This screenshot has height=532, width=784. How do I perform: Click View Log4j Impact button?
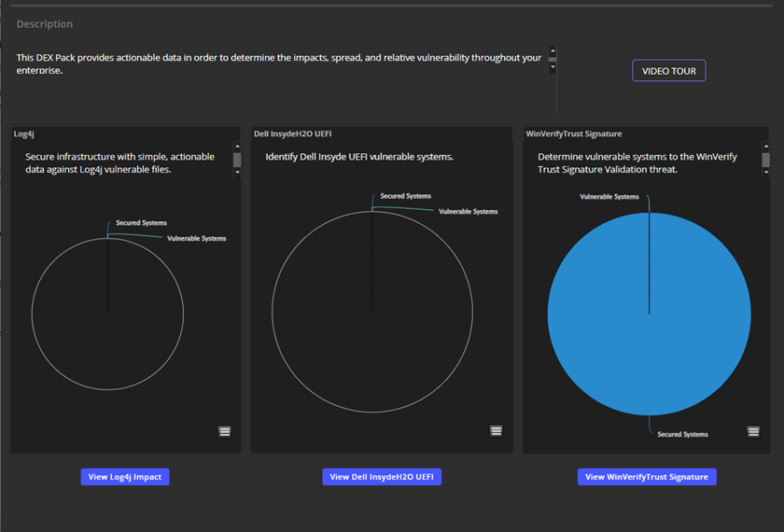125,477
